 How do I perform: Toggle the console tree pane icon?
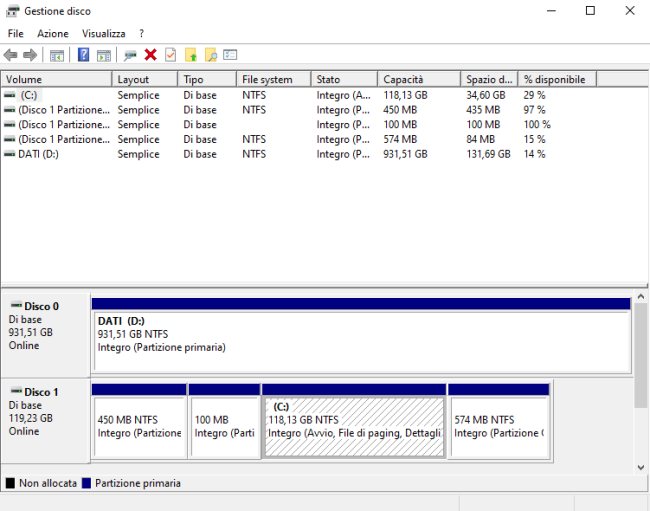click(57, 55)
